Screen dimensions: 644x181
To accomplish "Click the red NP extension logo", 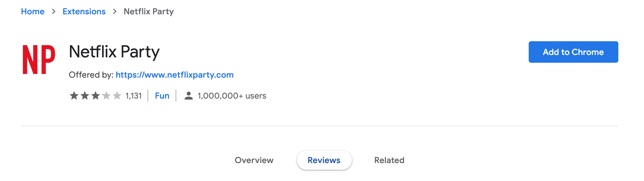I will (39, 59).
